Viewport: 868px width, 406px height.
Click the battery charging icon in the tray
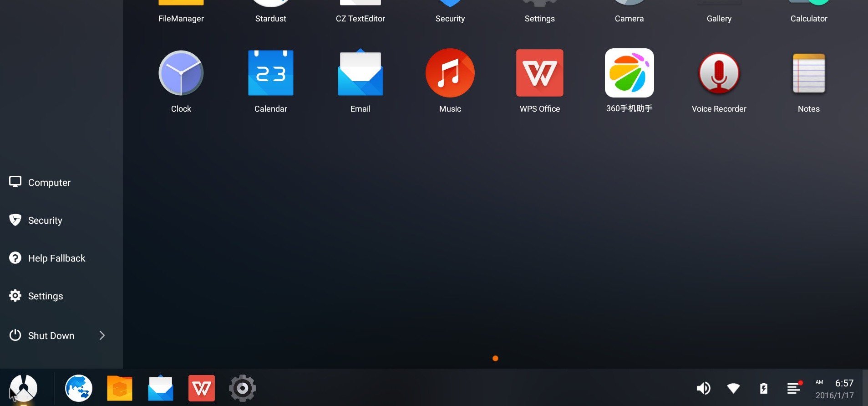[764, 388]
